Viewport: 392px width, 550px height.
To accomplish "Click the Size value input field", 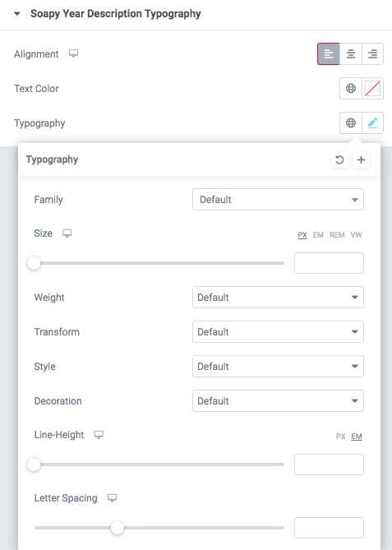I will pyautogui.click(x=329, y=263).
